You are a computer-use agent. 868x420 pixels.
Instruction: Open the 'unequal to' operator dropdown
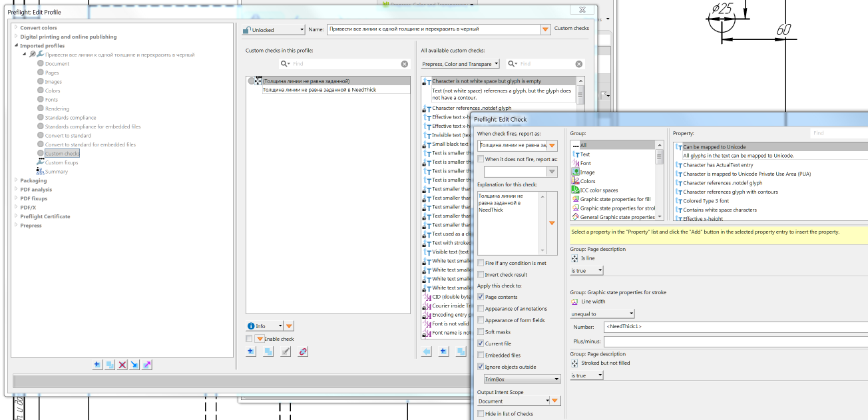click(x=602, y=314)
